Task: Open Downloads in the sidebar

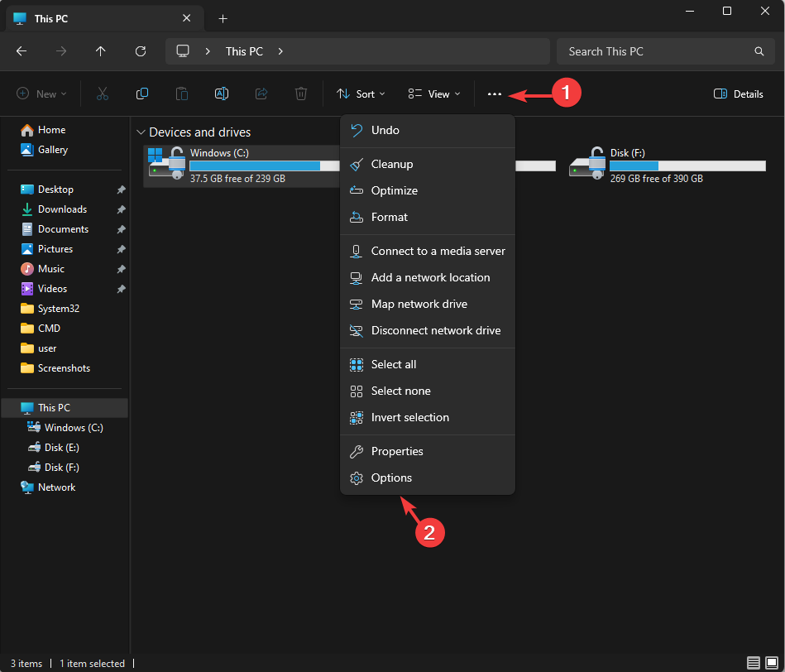Action: click(x=62, y=209)
